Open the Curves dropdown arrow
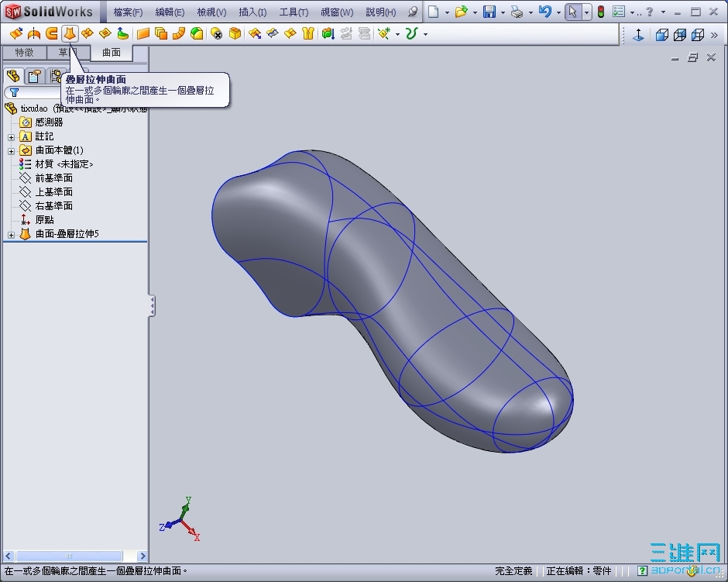Viewport: 728px width, 582px height. point(425,34)
